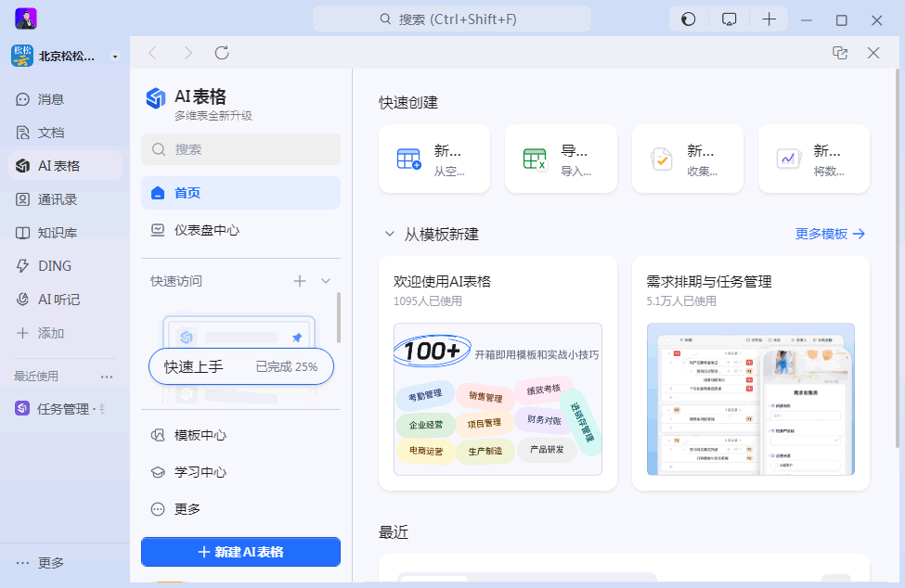Open 欢迎使用AI表格 template title

tap(442, 281)
